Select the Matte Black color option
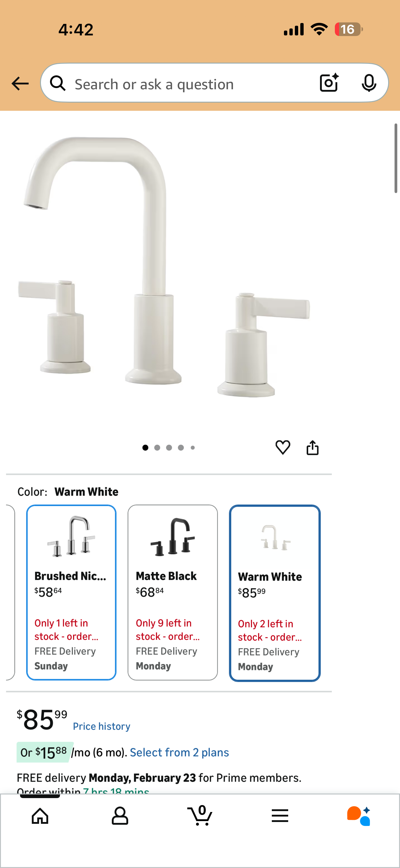The width and height of the screenshot is (400, 868). point(173,592)
